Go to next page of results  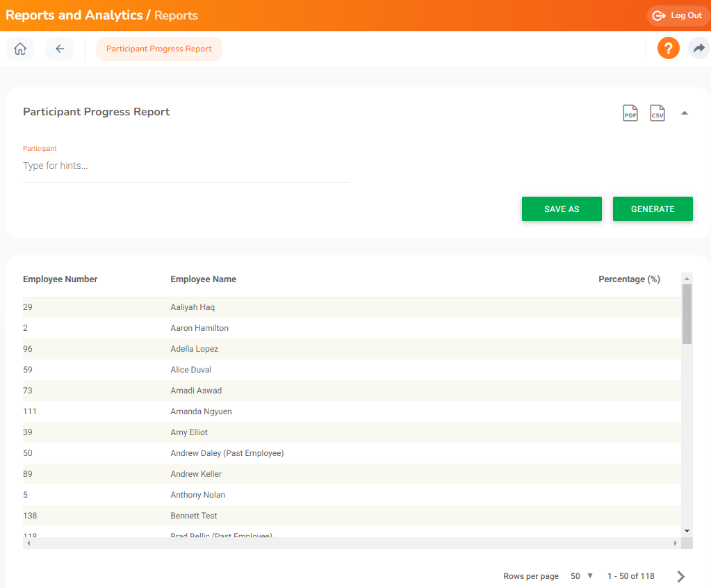point(680,576)
